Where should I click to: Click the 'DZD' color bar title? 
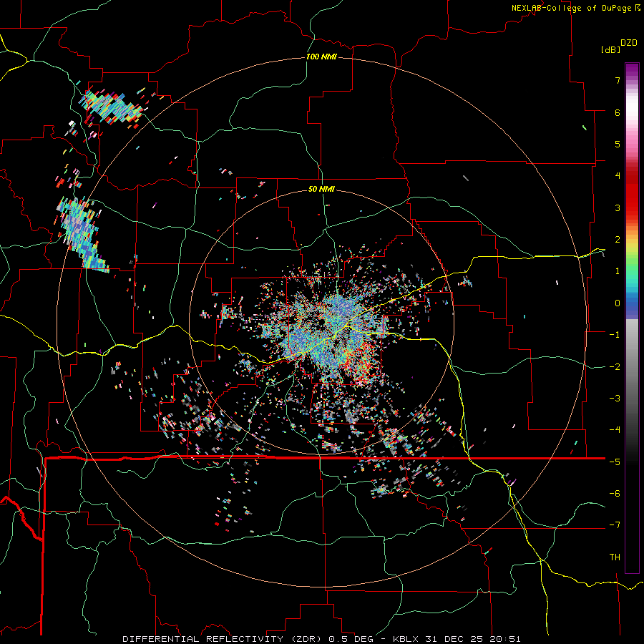(629, 43)
